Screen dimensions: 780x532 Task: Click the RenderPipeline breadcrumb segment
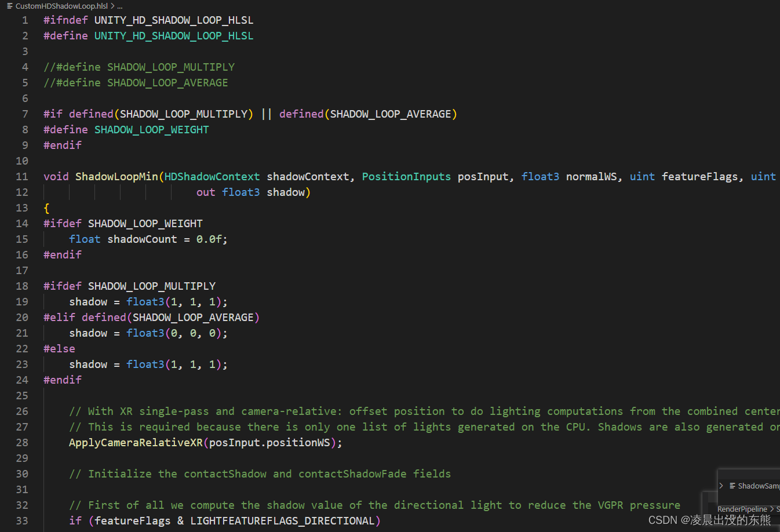(742, 509)
